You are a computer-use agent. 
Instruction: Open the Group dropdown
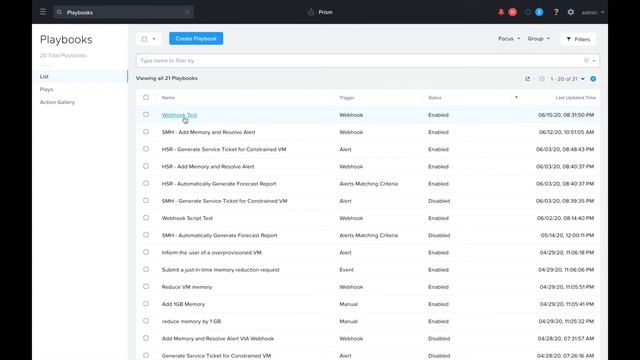click(x=538, y=39)
